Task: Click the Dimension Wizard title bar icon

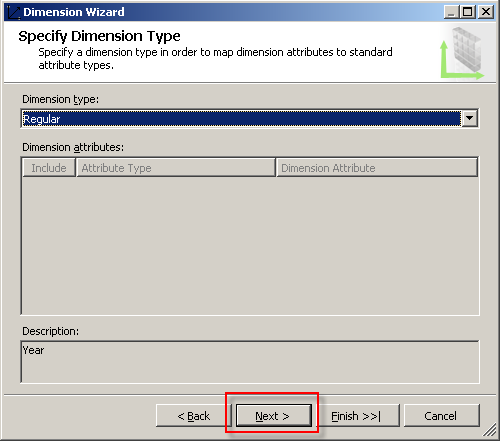Action: point(13,12)
